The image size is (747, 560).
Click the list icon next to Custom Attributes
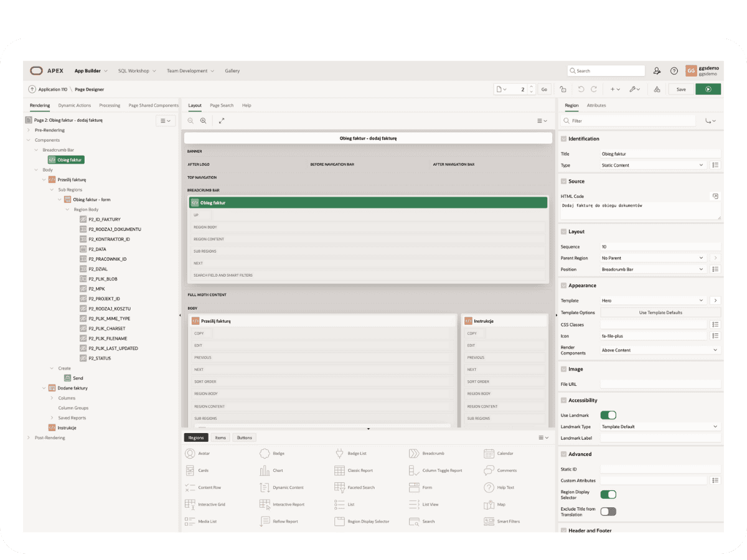(715, 480)
